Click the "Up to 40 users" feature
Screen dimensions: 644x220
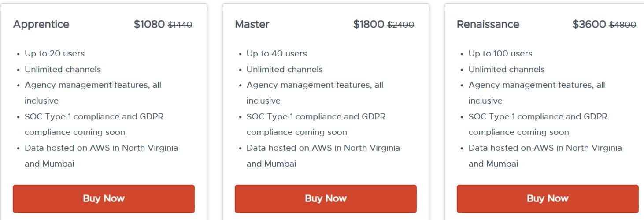click(x=277, y=54)
